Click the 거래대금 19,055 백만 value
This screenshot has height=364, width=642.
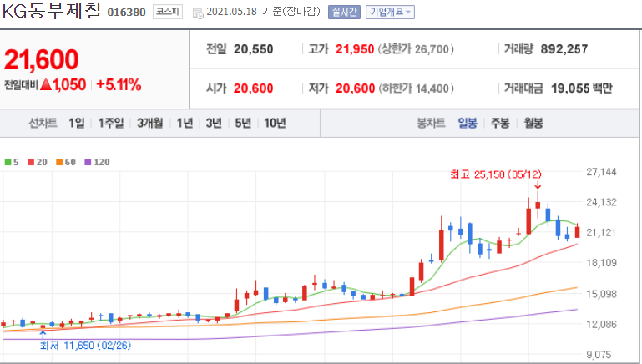[582, 88]
